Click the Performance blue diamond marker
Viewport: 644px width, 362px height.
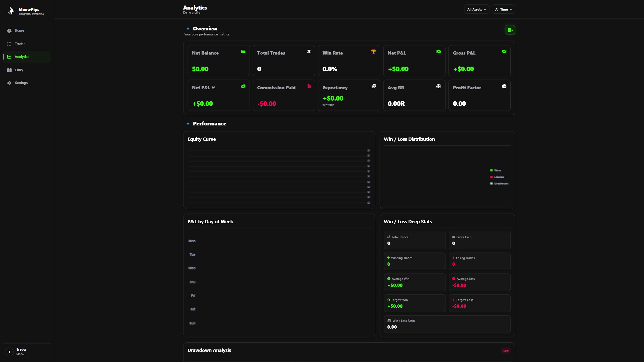188,123
